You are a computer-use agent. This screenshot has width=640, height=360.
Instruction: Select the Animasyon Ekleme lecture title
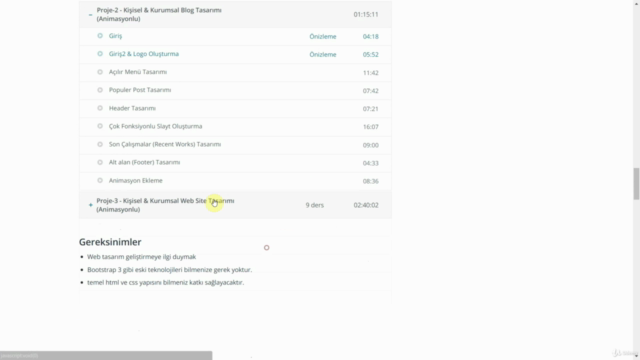click(x=136, y=180)
